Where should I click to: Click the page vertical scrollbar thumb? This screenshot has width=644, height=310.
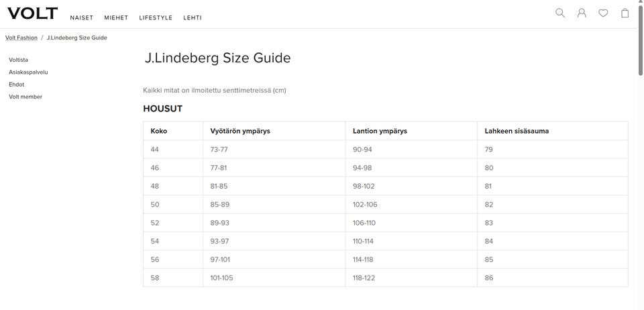pos(641,40)
